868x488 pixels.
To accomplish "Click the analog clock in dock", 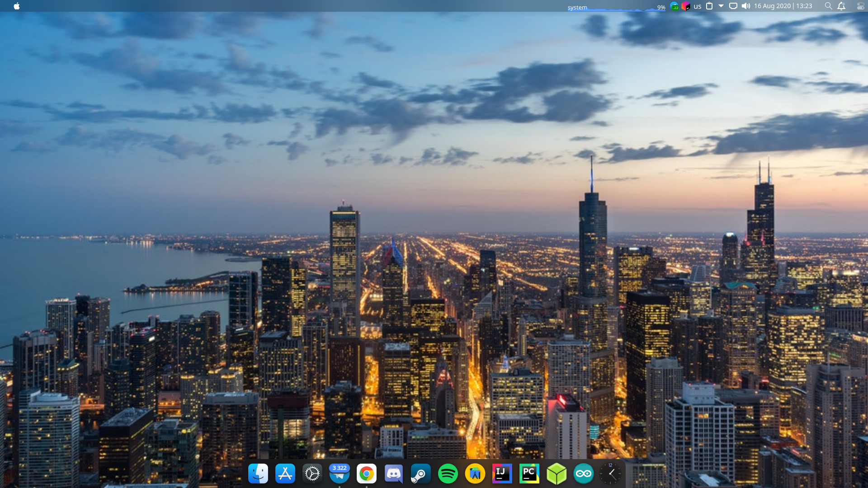I will 611,474.
